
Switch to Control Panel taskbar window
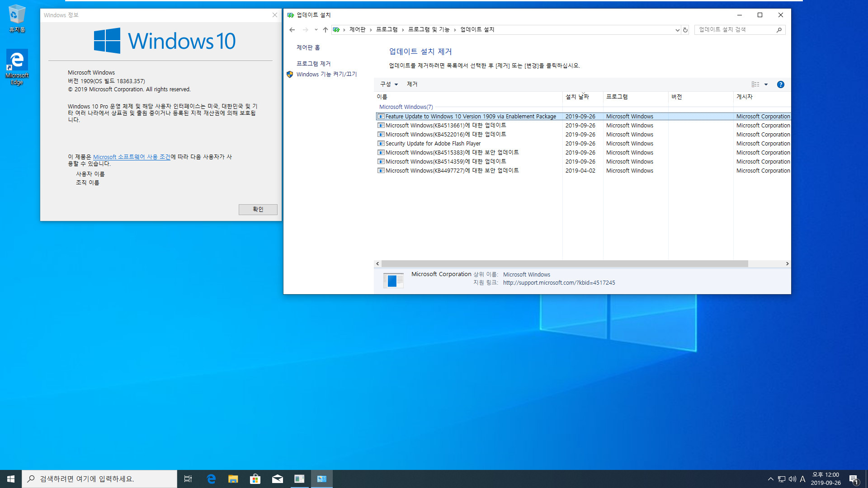pyautogui.click(x=321, y=479)
